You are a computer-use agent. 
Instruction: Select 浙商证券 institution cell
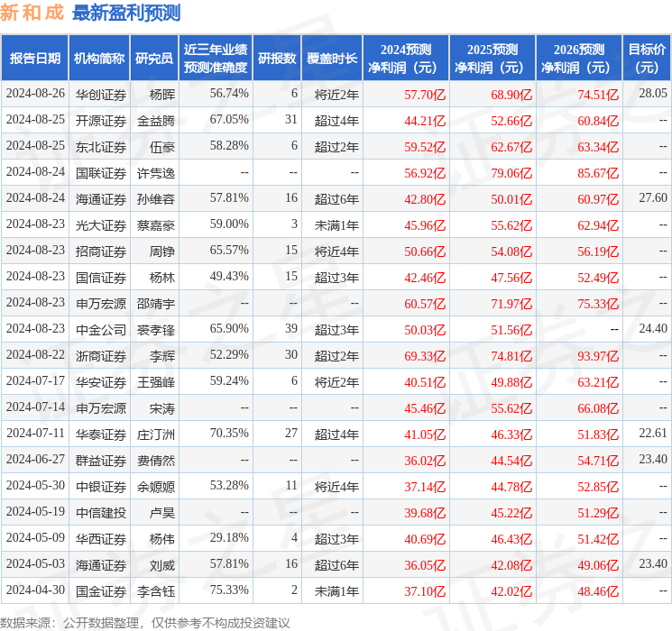click(x=101, y=356)
